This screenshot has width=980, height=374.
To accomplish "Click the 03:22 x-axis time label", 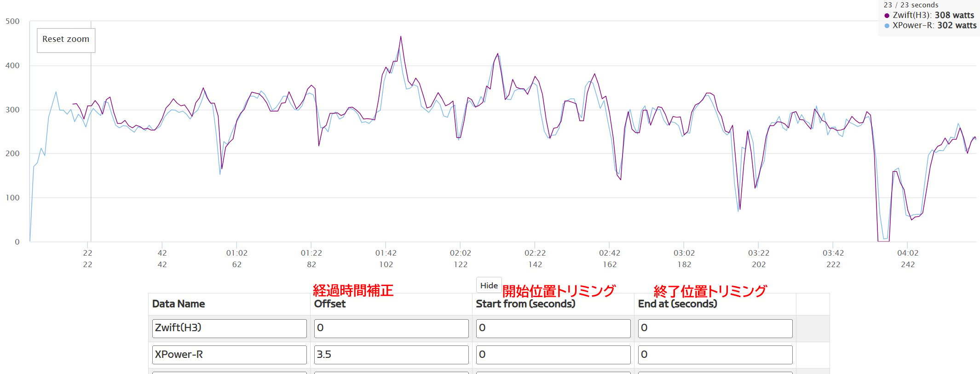I will pos(758,253).
